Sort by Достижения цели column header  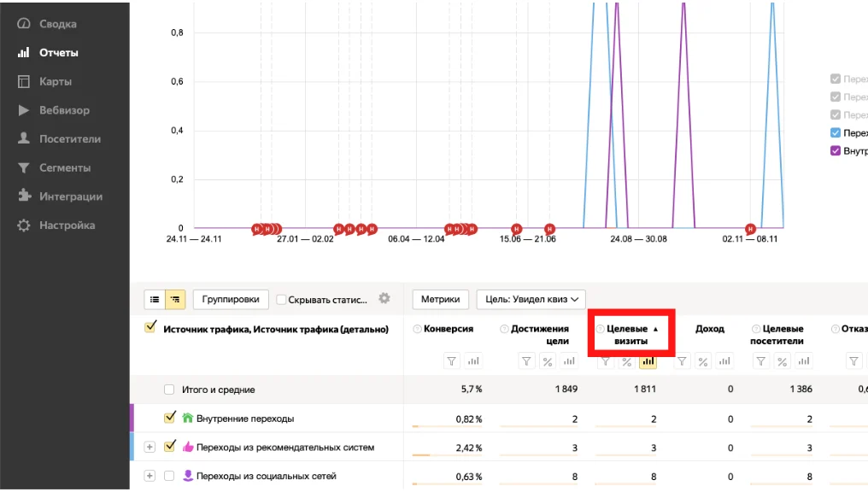coord(540,335)
